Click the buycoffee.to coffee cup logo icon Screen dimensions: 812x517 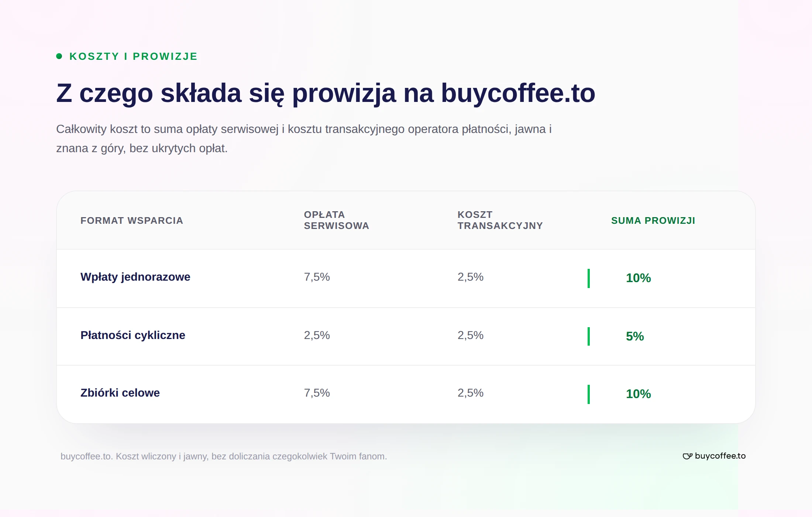coord(687,456)
